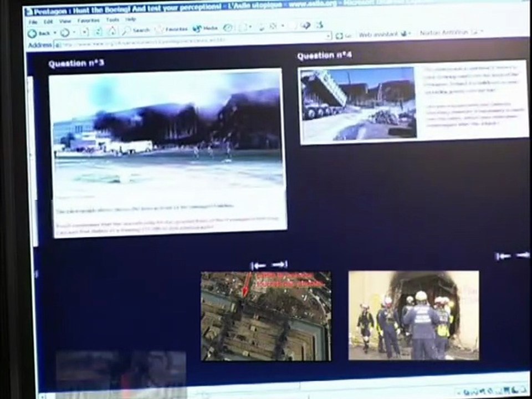532x399 pixels.
Task: Open the rescue workers at hole photo
Action: coord(413,315)
